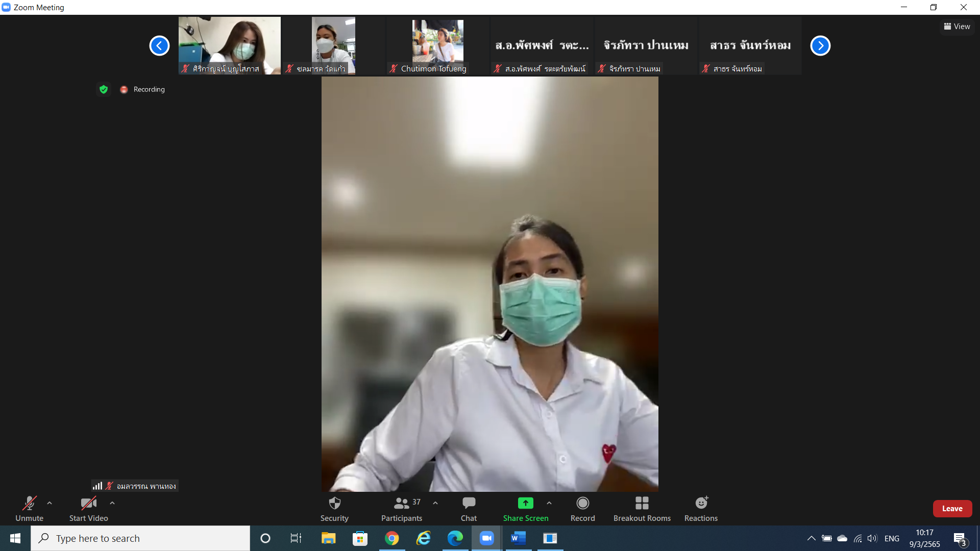The image size is (980, 551).
Task: Open Breakout Rooms
Action: [642, 509]
